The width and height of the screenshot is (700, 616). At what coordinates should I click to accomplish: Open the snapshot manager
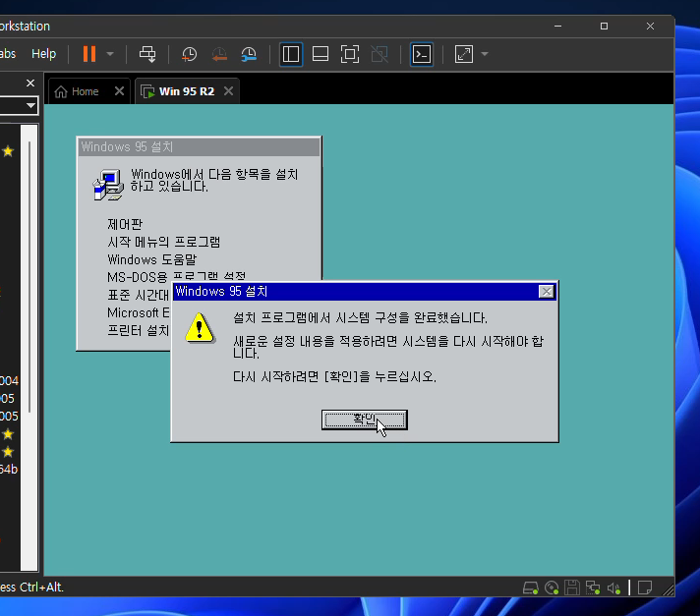[249, 54]
